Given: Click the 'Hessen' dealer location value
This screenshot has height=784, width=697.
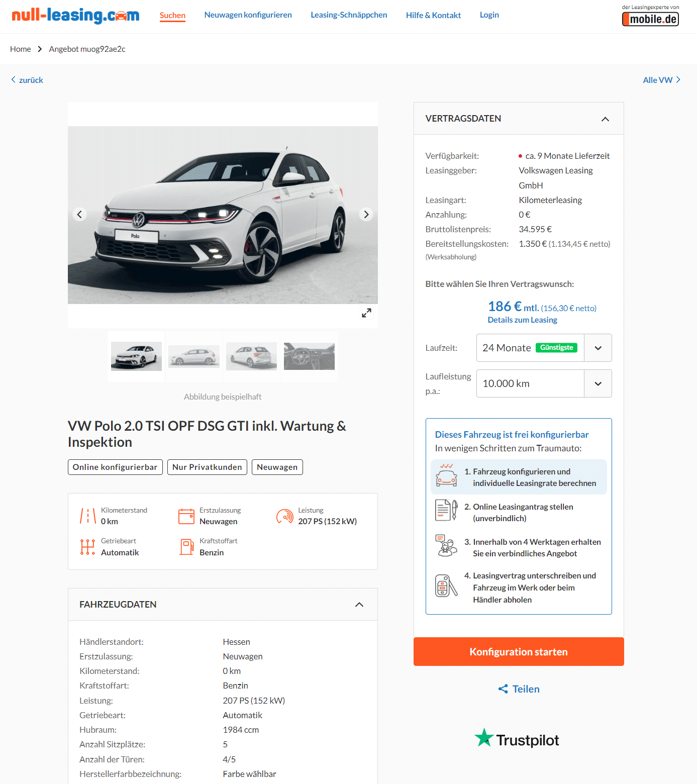Looking at the screenshot, I should 236,642.
